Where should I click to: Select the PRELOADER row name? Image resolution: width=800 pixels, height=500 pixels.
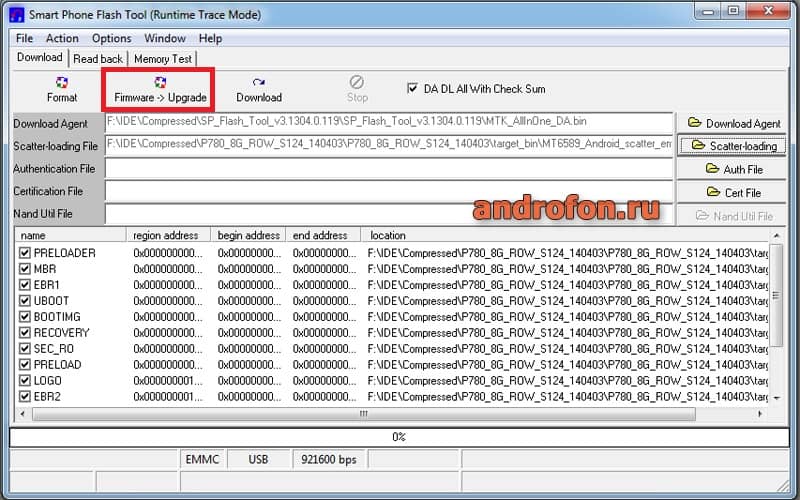tap(64, 253)
